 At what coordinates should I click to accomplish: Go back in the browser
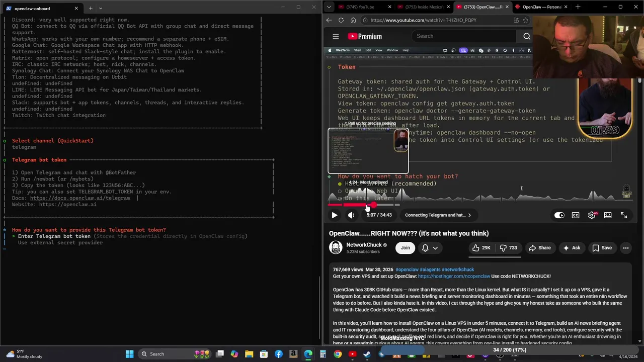(x=329, y=20)
